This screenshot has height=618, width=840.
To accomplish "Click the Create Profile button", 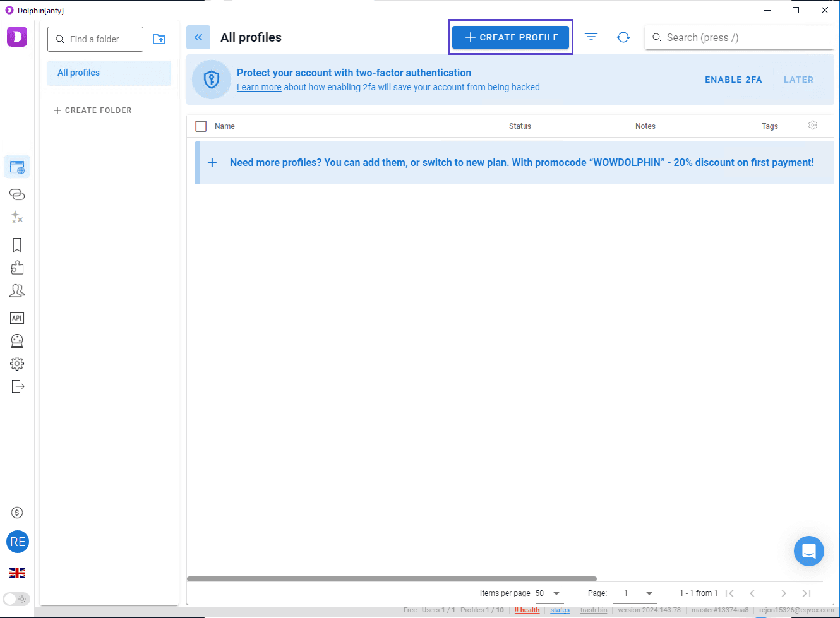I will coord(511,37).
